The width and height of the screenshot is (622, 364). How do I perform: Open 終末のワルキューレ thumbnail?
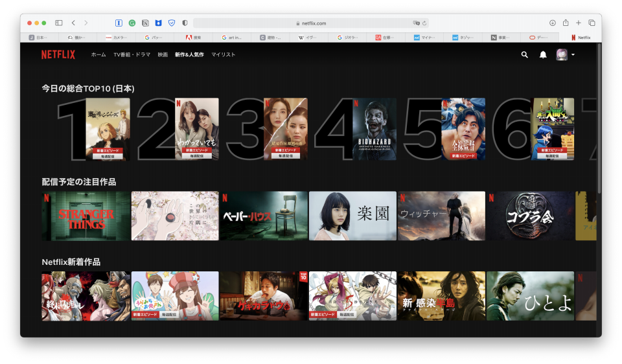(x=86, y=296)
